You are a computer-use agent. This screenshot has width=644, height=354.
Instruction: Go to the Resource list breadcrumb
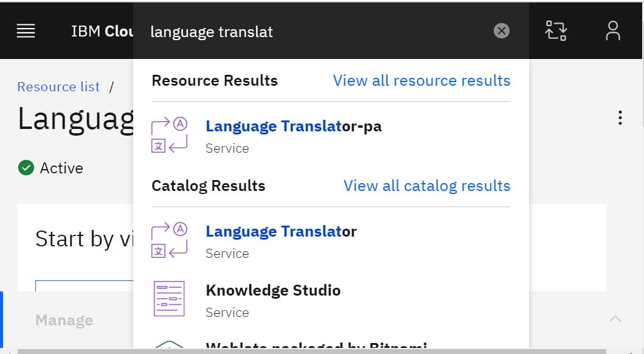58,86
